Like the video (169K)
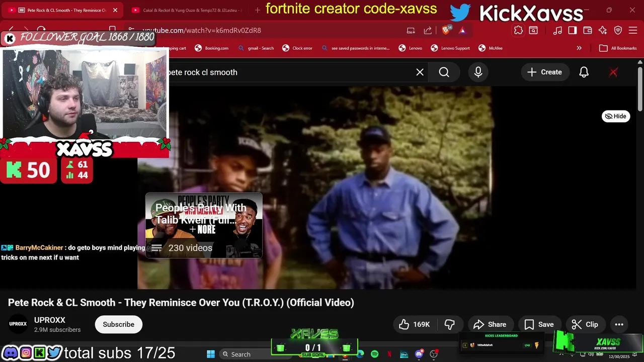 (414, 324)
